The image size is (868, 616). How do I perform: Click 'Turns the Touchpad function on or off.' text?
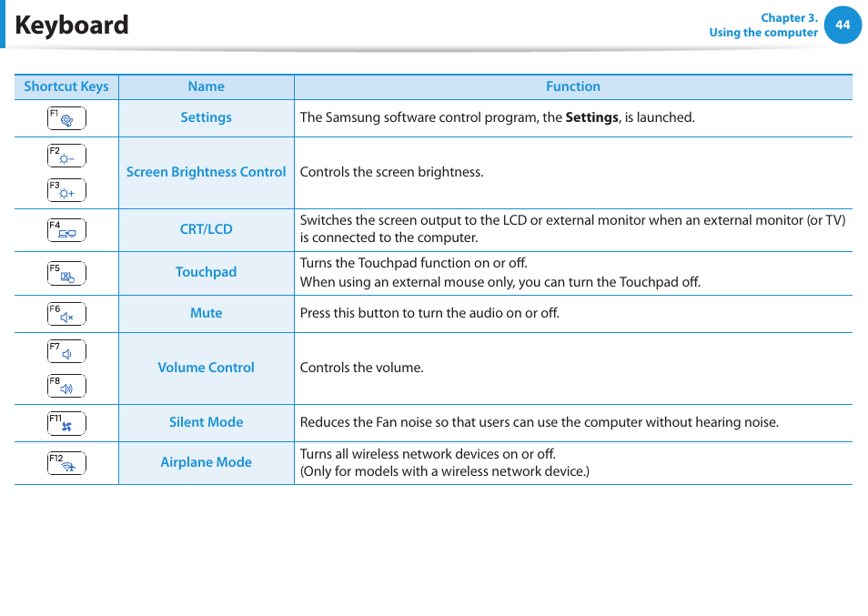(413, 263)
